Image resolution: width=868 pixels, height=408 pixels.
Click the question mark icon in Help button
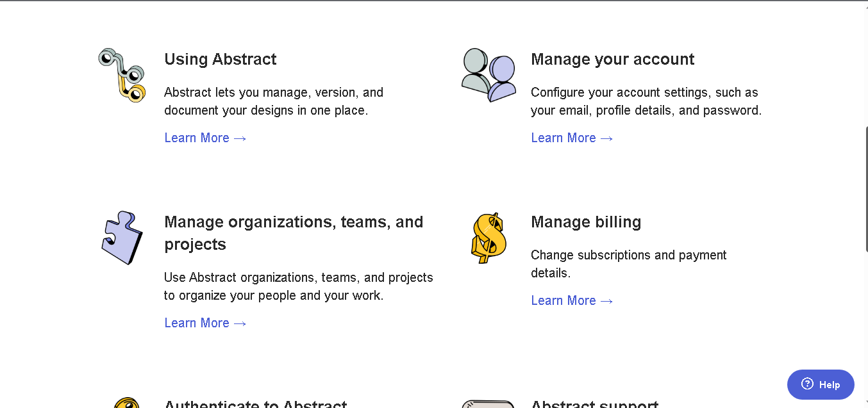coord(808,384)
